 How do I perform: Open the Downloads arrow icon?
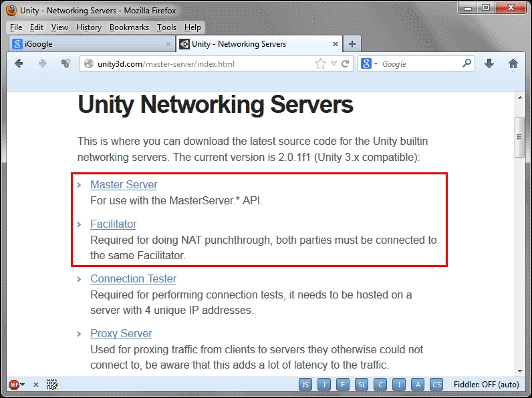(x=489, y=63)
